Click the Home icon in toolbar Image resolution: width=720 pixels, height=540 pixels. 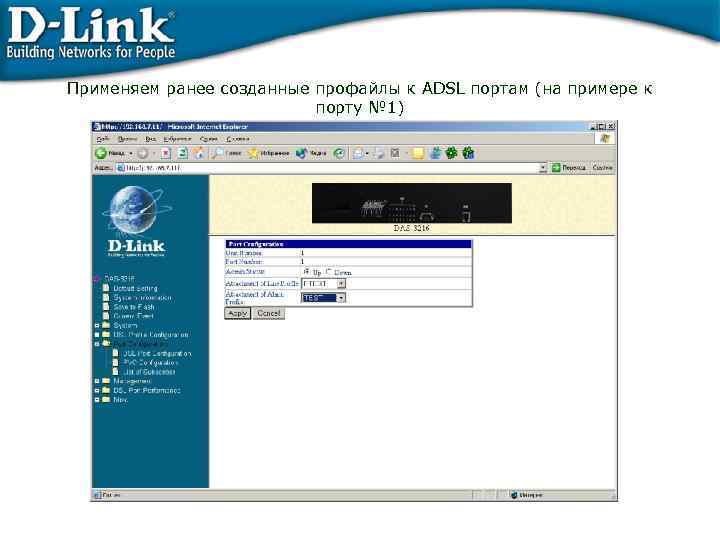[199, 153]
